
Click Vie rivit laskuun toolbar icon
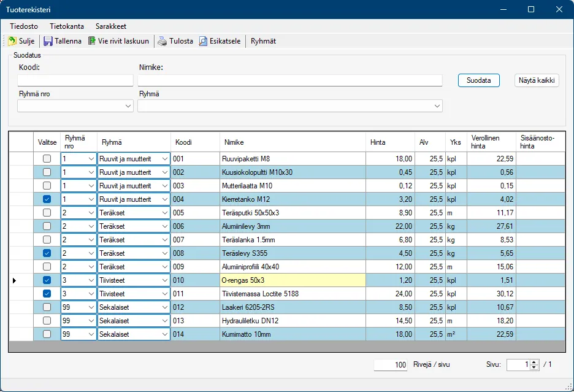(x=92, y=41)
